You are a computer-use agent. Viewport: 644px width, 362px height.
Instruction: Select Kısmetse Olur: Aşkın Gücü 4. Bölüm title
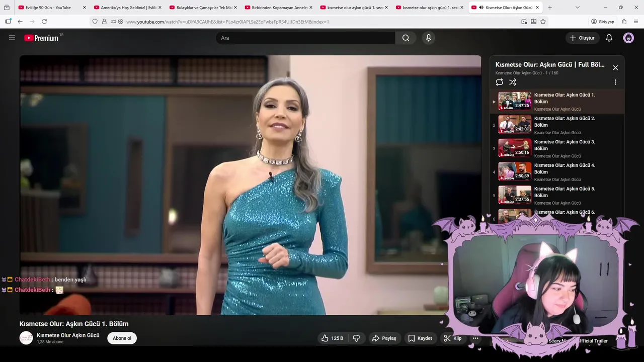pos(565,168)
